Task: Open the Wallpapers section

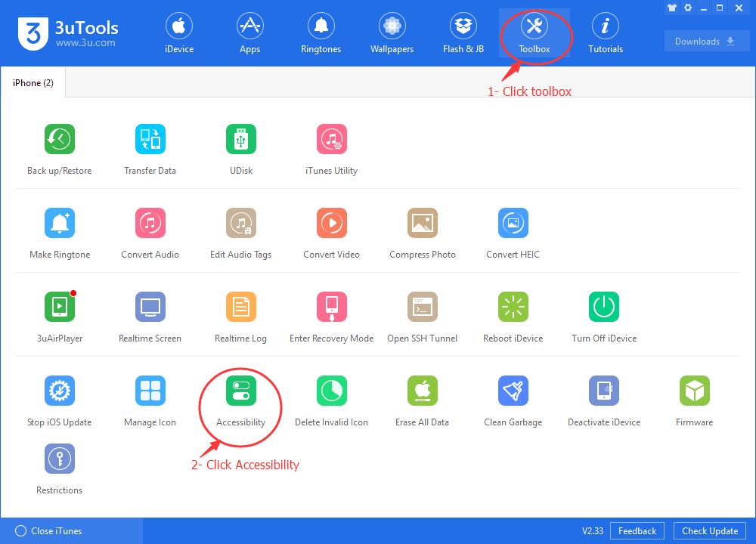Action: point(392,33)
